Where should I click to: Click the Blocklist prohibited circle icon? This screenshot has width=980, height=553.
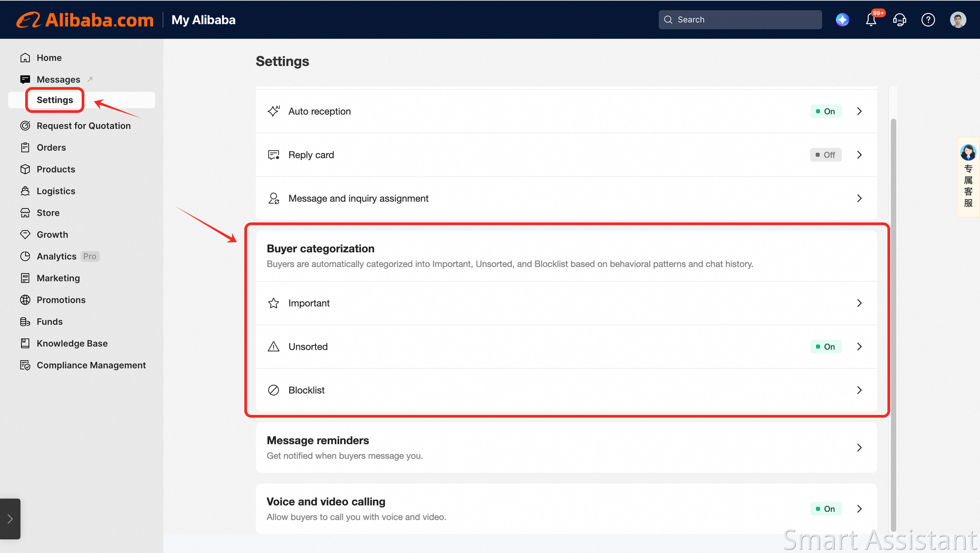(x=274, y=390)
